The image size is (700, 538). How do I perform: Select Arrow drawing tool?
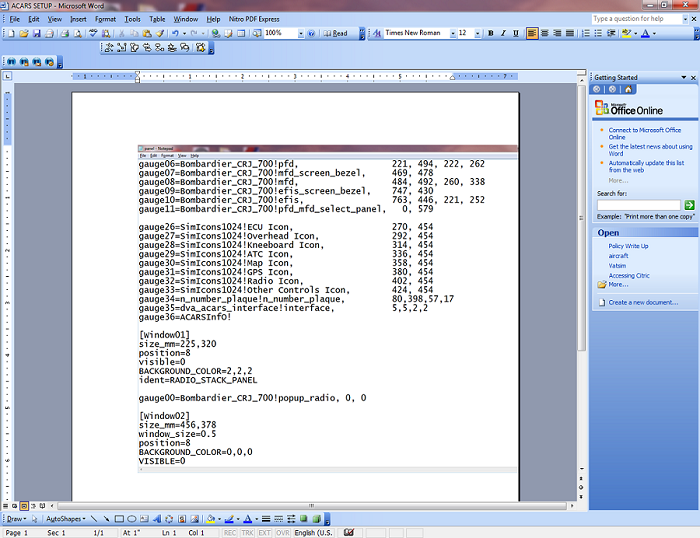pos(106,519)
